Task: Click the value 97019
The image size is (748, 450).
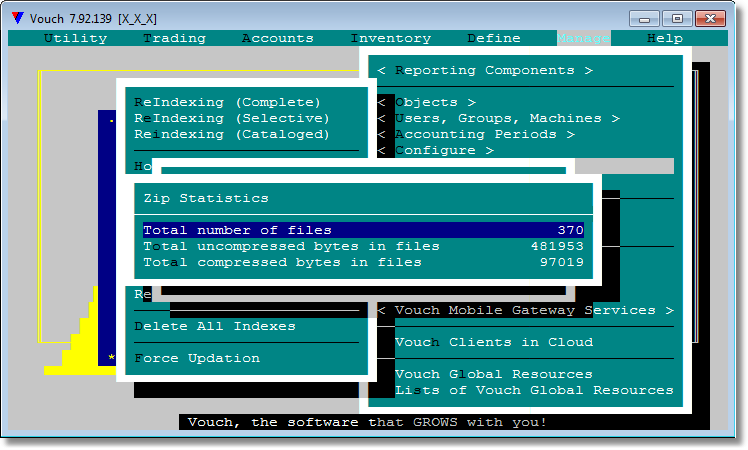Action: click(561, 263)
